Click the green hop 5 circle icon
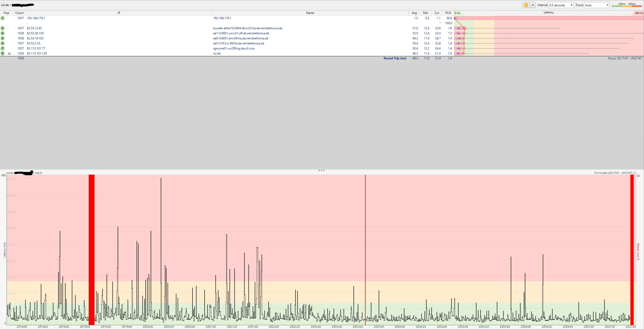This screenshot has width=644, height=329. tap(3, 38)
